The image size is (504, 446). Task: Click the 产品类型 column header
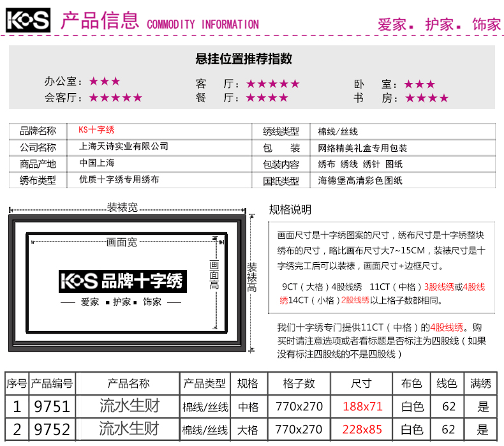coord(204,383)
